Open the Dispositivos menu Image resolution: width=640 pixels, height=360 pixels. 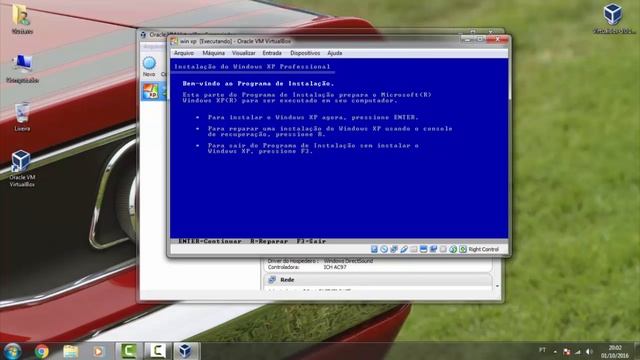(305, 53)
